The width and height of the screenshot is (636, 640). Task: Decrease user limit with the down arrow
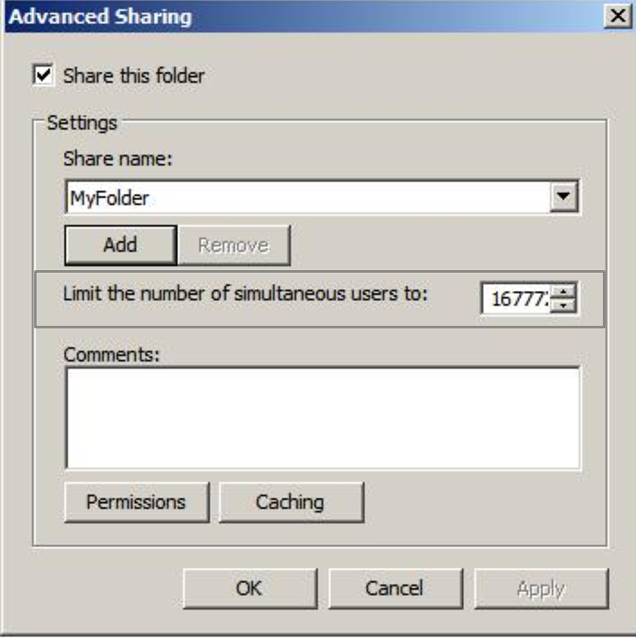(x=565, y=305)
